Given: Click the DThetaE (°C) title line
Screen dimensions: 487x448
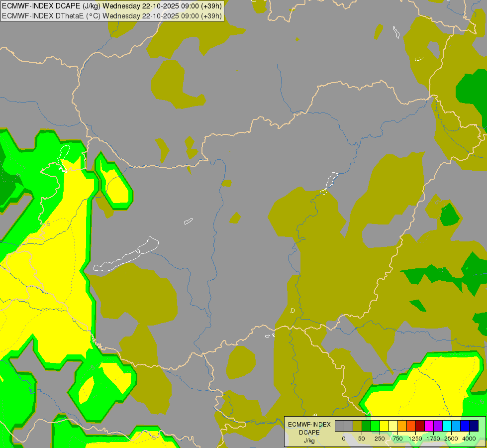Looking at the screenshot, I should tap(112, 15).
